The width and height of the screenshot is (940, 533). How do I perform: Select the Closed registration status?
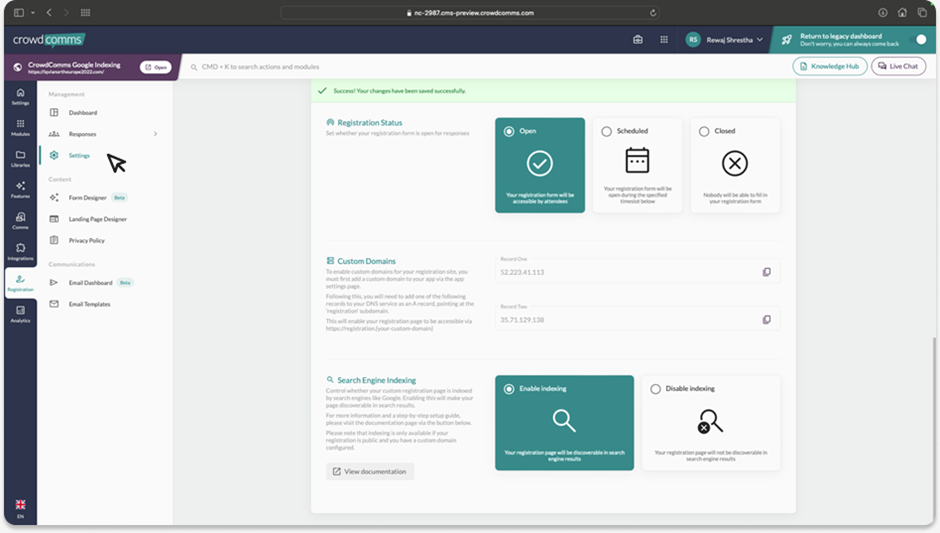[734, 164]
